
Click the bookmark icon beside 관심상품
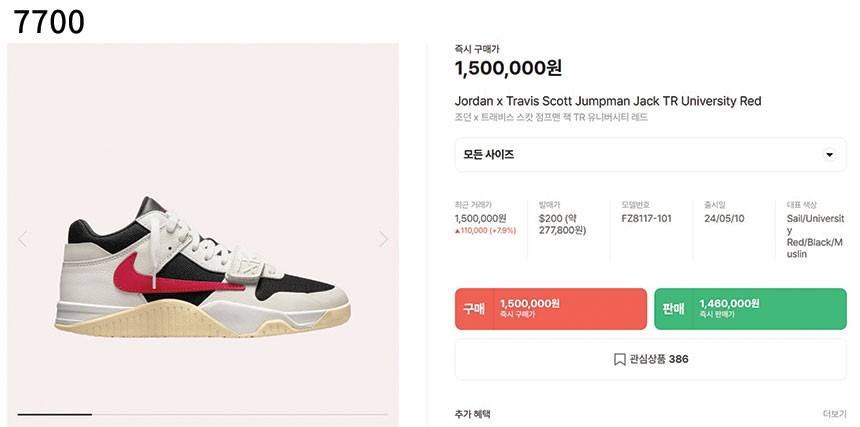[620, 359]
